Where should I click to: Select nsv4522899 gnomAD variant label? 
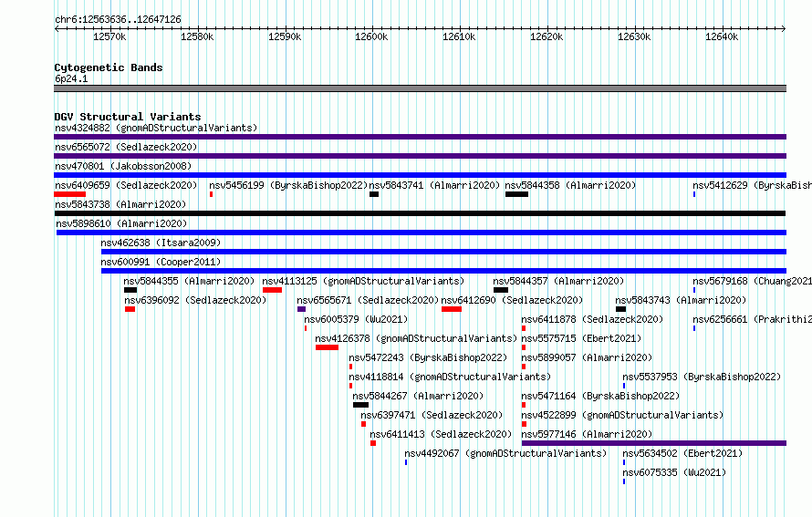tap(622, 415)
